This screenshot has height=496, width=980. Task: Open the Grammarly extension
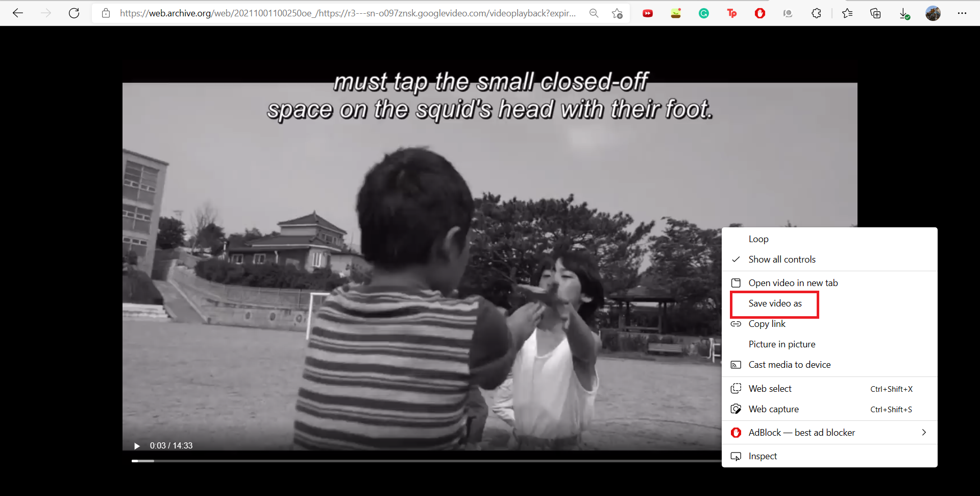point(704,13)
